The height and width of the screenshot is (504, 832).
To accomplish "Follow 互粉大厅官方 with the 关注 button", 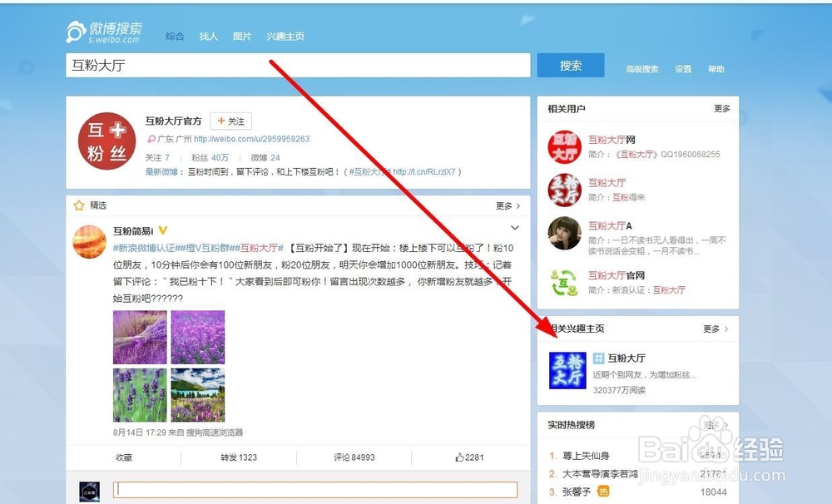I will pyautogui.click(x=230, y=121).
